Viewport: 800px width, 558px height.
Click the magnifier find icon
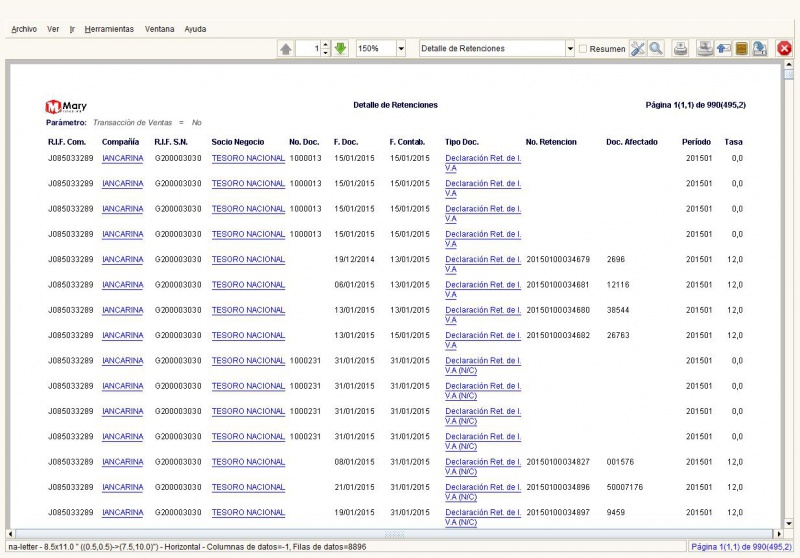[656, 48]
